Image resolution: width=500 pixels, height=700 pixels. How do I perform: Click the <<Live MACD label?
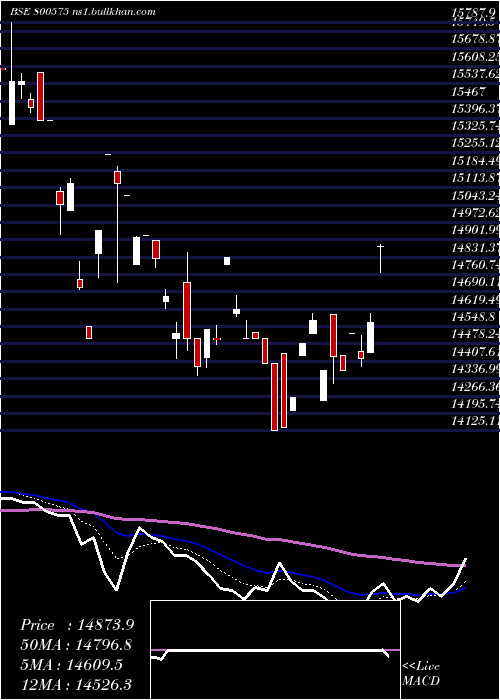421,673
